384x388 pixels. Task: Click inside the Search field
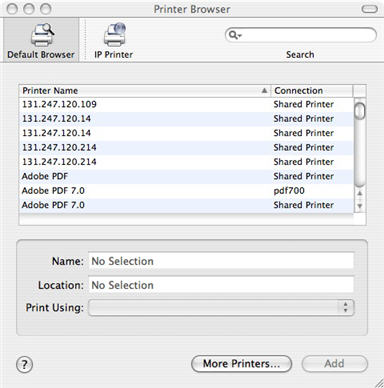pyautogui.click(x=301, y=35)
